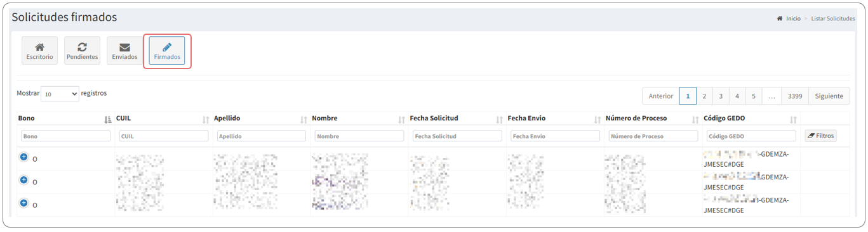Screen dimensions: 868x232
Task: Click the Número de Proceso header text
Action: click(x=636, y=119)
